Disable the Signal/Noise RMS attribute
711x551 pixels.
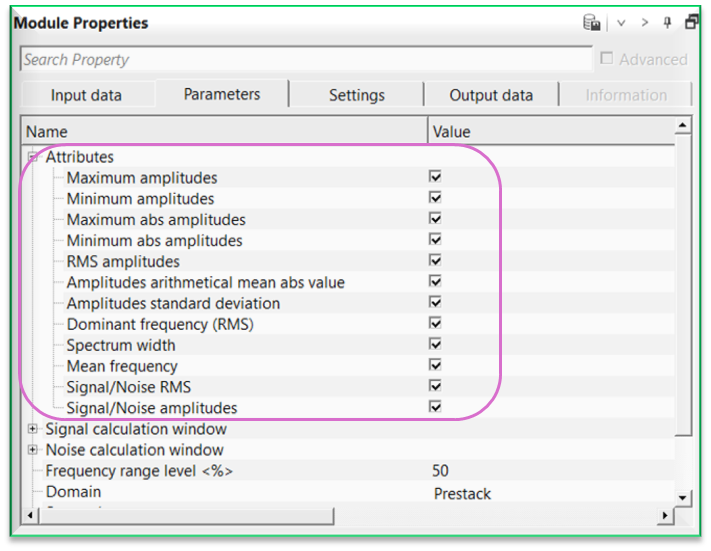[435, 386]
